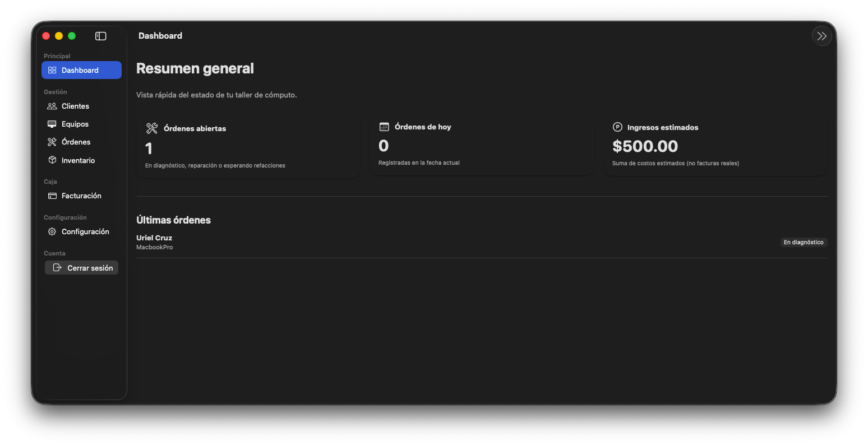Click the Dashboard grid icon in sidebar
The height and width of the screenshot is (446, 868).
tap(52, 70)
